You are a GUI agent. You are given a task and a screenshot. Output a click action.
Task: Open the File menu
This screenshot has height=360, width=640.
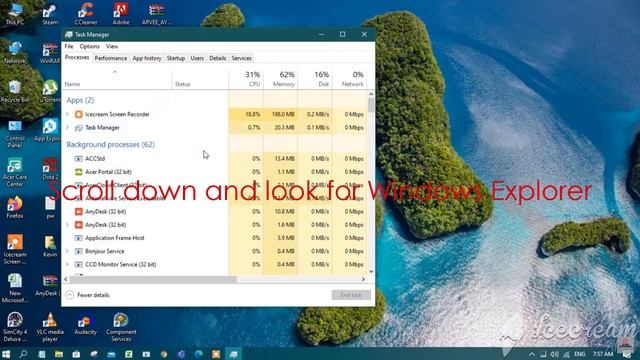point(69,47)
